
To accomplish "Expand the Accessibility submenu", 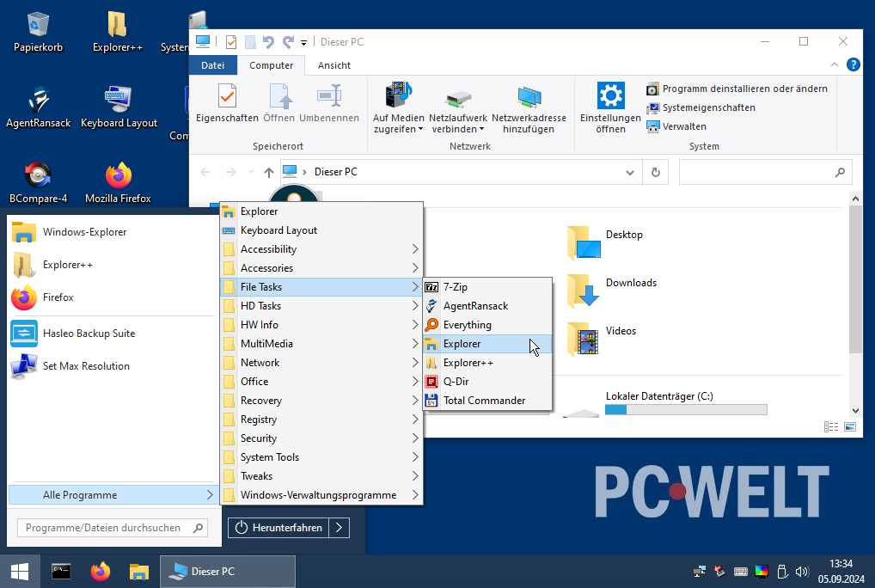I will (x=321, y=249).
